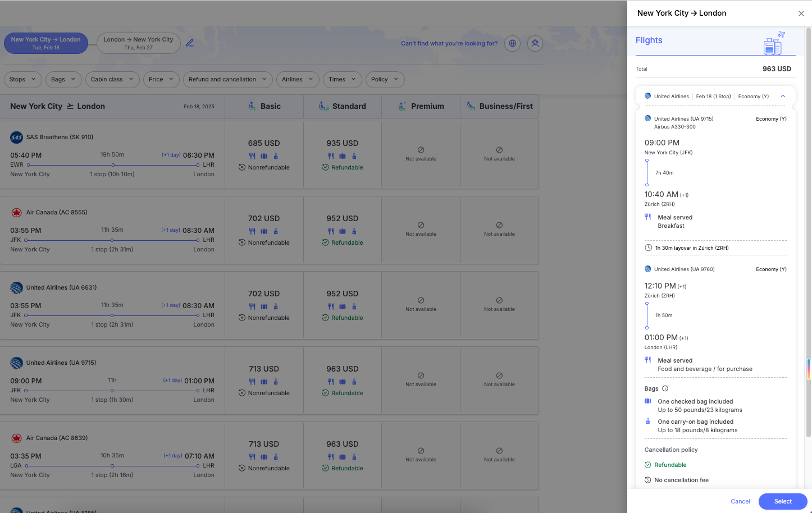Viewport: 812px width, 513px height.
Task: Click the Cancel link in side panel
Action: coord(740,501)
